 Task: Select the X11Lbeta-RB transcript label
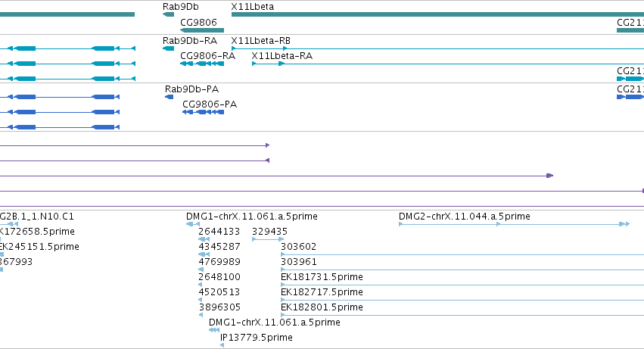click(x=261, y=41)
